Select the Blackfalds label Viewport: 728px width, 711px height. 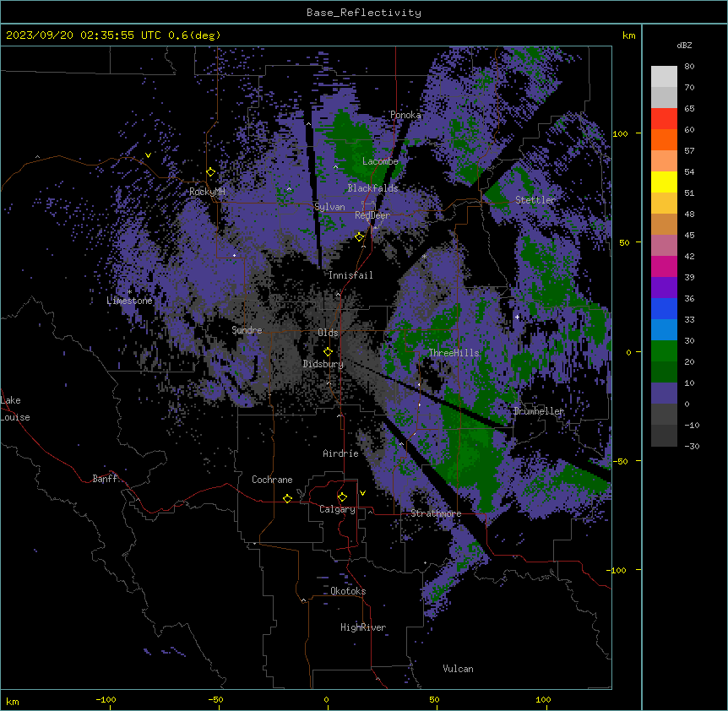372,188
